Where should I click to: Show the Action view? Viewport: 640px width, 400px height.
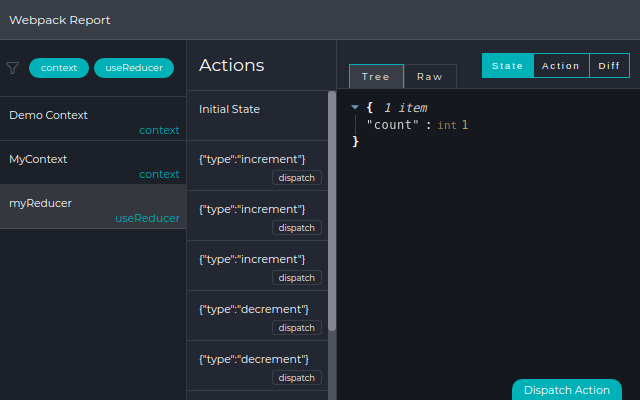(x=561, y=66)
